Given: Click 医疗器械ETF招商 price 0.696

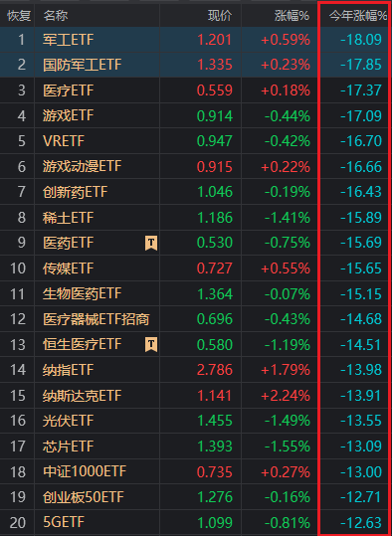Looking at the screenshot, I should click(x=215, y=319).
